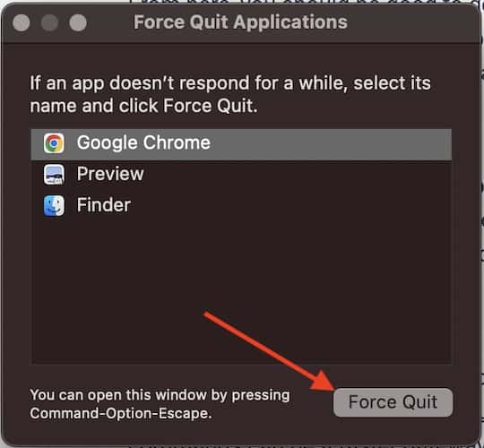The width and height of the screenshot is (484, 448).
Task: Click the disabled minimize window button
Action: point(49,22)
